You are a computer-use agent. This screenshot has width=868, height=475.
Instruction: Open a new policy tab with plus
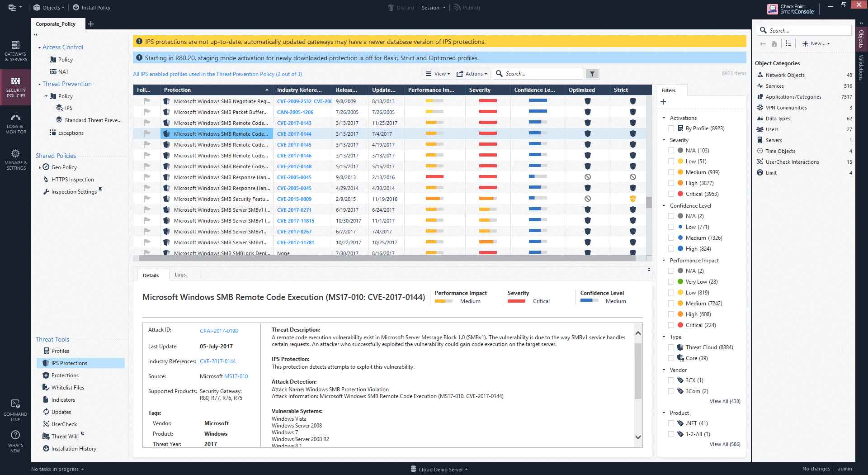point(91,24)
